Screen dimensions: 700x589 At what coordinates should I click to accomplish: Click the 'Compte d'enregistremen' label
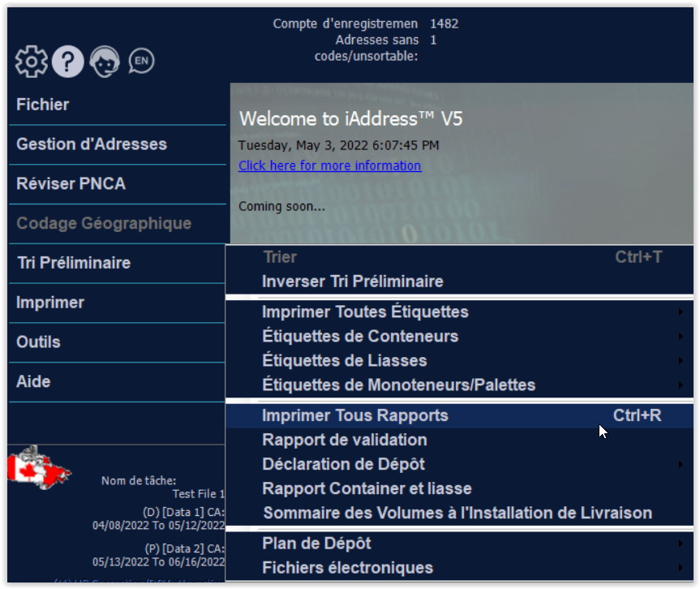pos(346,24)
